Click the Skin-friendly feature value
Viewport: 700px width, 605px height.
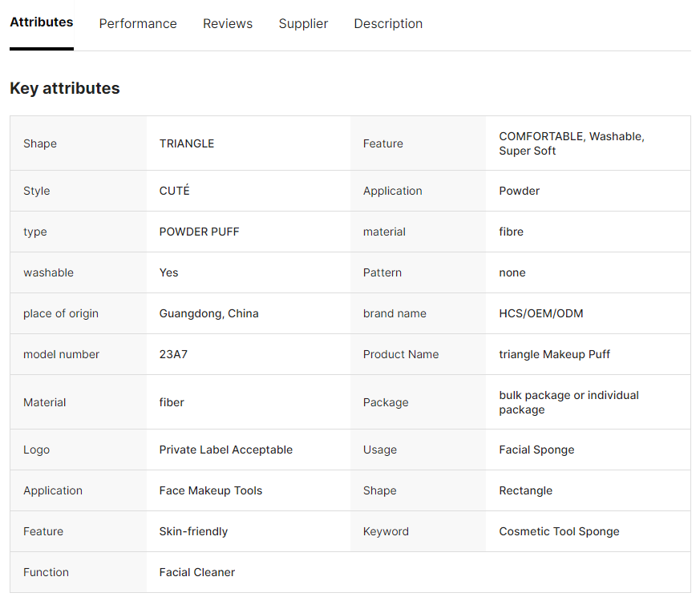(193, 531)
